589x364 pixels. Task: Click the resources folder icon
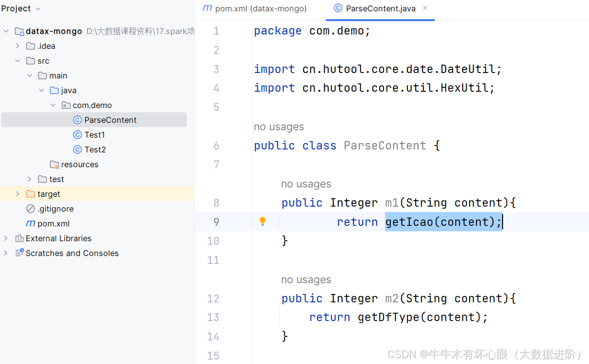click(x=54, y=164)
